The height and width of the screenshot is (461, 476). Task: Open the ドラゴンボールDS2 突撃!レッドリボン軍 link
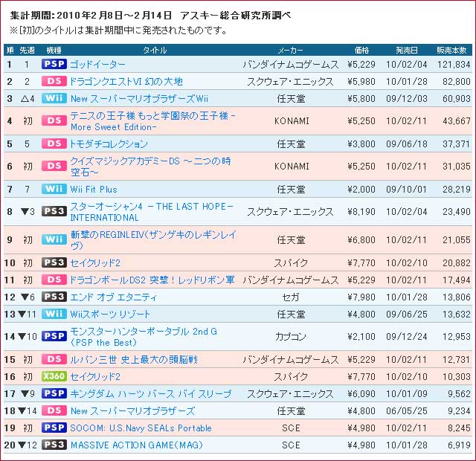coord(152,280)
